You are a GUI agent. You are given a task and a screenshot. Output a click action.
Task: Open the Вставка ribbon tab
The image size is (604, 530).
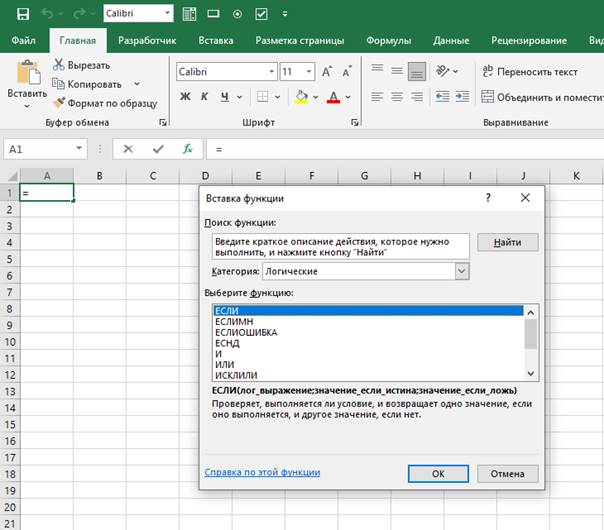(216, 41)
